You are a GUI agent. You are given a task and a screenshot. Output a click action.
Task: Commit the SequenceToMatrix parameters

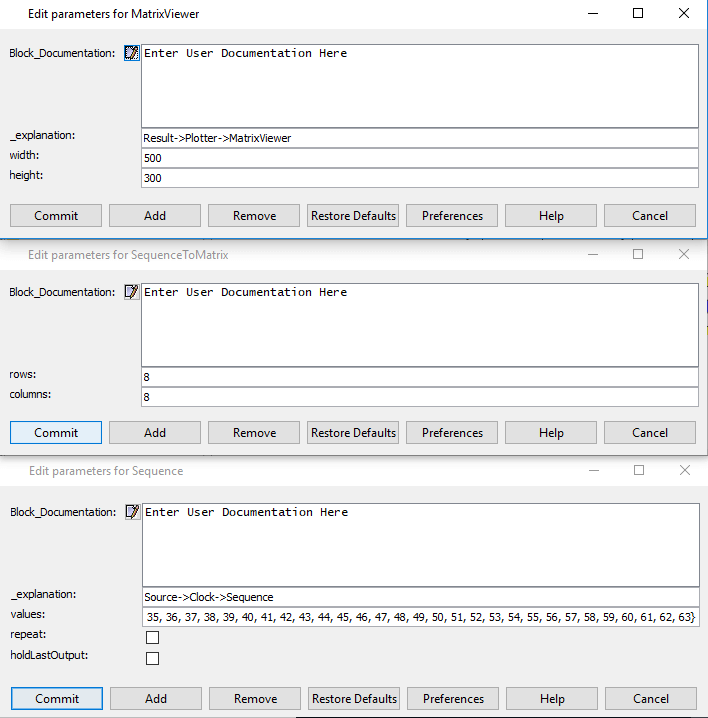pos(56,433)
